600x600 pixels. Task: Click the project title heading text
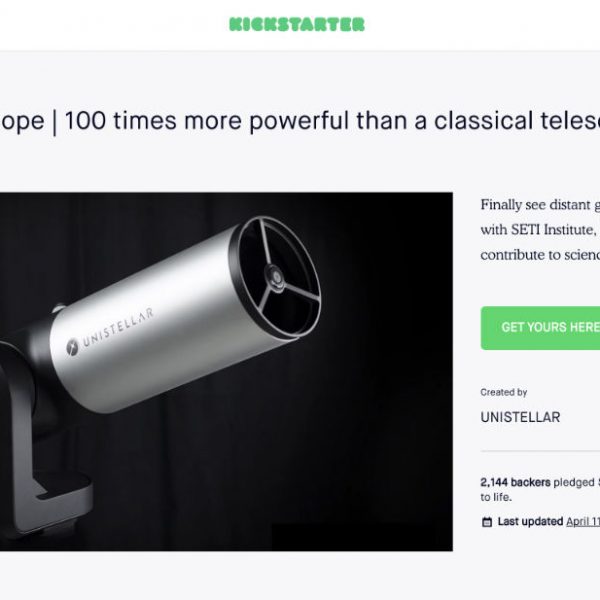click(x=300, y=121)
